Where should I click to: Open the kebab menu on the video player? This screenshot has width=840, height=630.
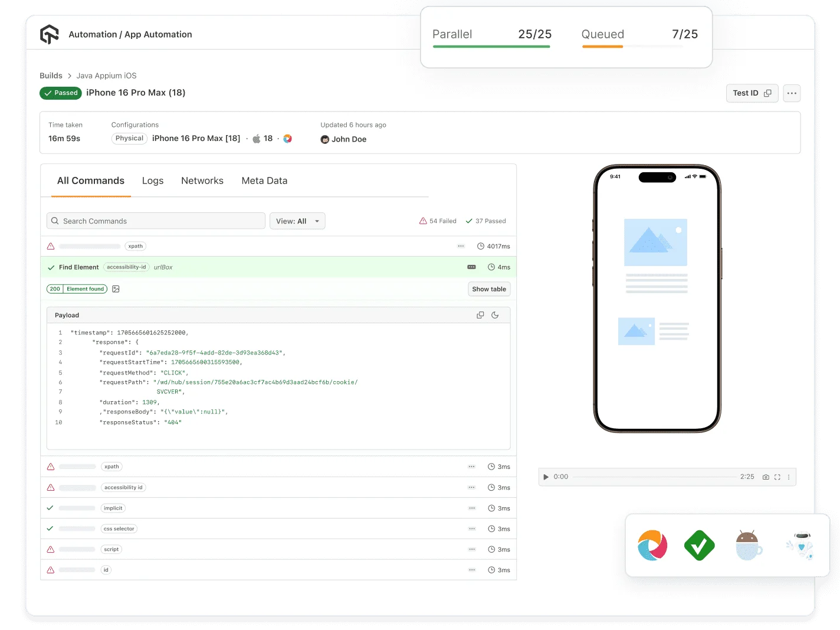point(789,477)
